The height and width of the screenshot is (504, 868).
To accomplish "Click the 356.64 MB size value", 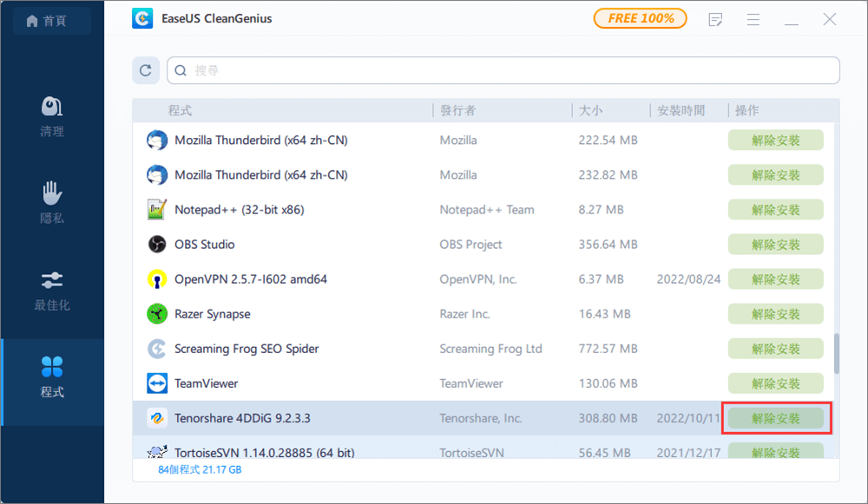I will pos(608,244).
